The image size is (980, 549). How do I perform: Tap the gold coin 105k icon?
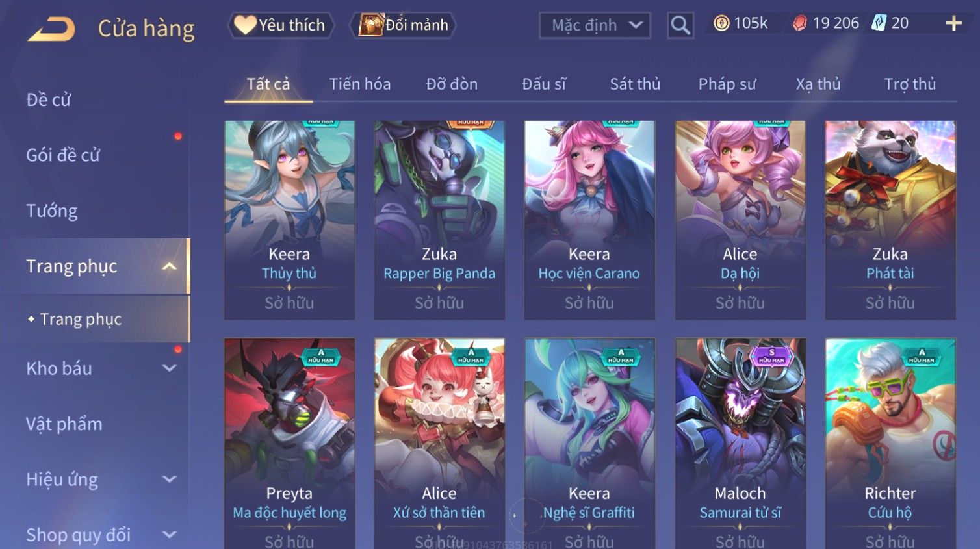(721, 23)
